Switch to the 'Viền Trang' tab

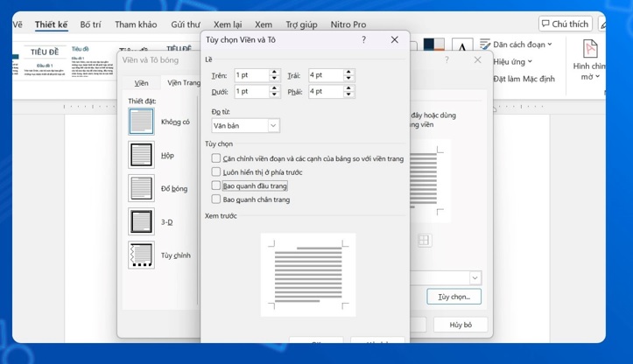point(183,83)
